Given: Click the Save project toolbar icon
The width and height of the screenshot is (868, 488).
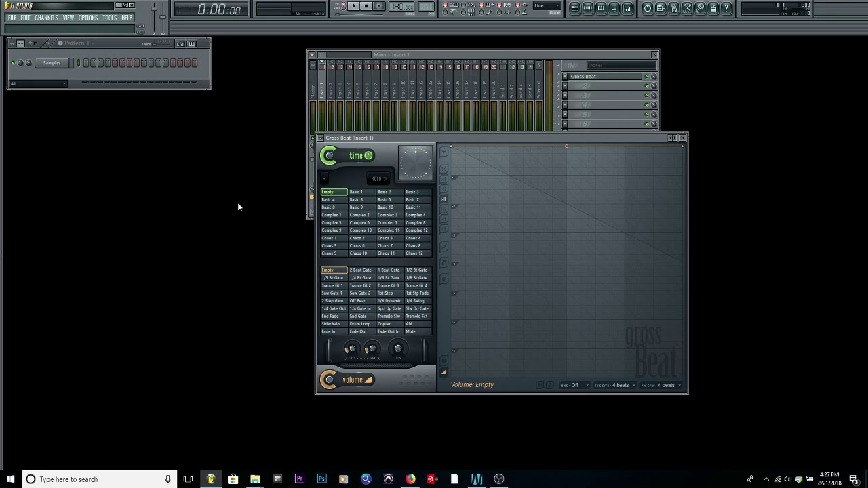Looking at the screenshot, I should 660,8.
